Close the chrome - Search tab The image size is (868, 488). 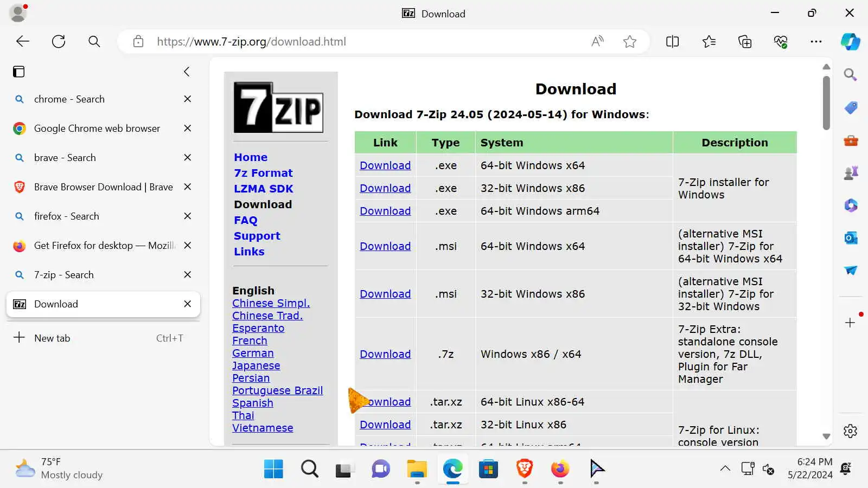[x=187, y=99]
